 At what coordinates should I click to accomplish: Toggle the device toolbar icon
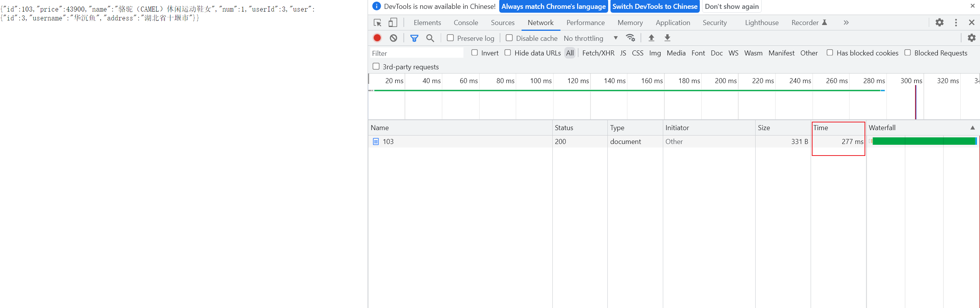[393, 23]
